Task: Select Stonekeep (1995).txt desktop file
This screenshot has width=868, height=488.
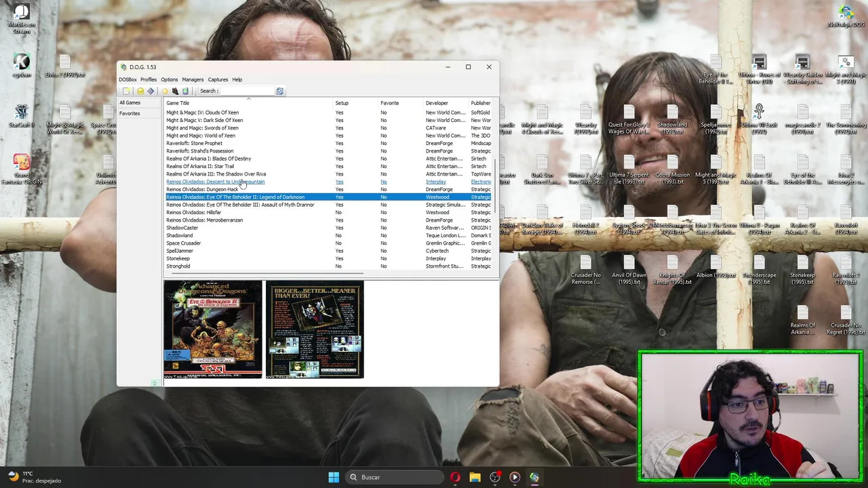Action: click(802, 270)
